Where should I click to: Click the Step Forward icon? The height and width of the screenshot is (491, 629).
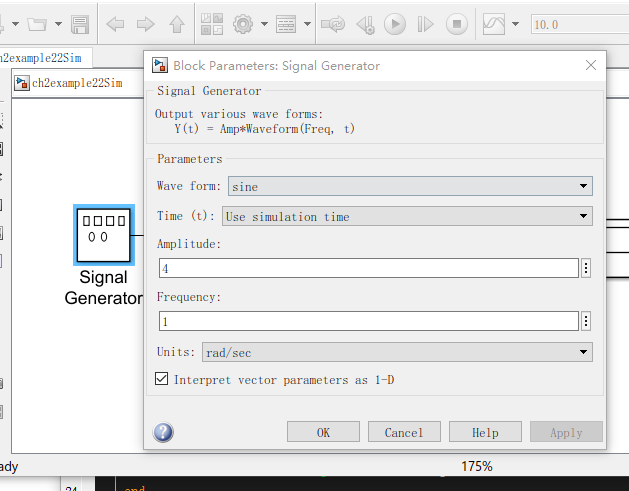point(425,24)
